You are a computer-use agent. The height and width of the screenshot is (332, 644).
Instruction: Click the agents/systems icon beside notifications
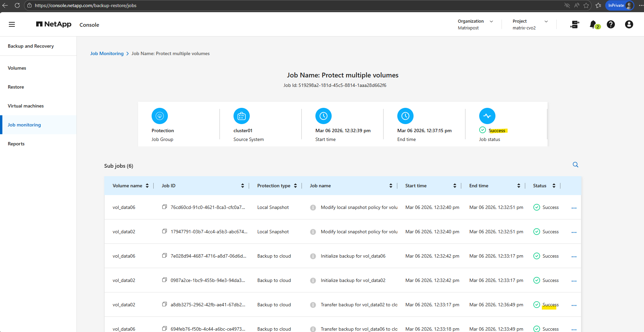tap(575, 24)
